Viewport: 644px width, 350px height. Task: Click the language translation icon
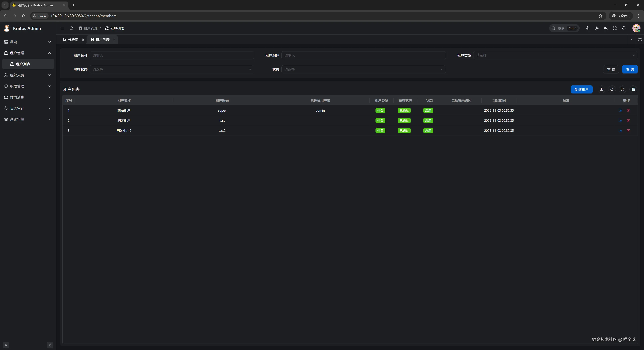pos(605,28)
